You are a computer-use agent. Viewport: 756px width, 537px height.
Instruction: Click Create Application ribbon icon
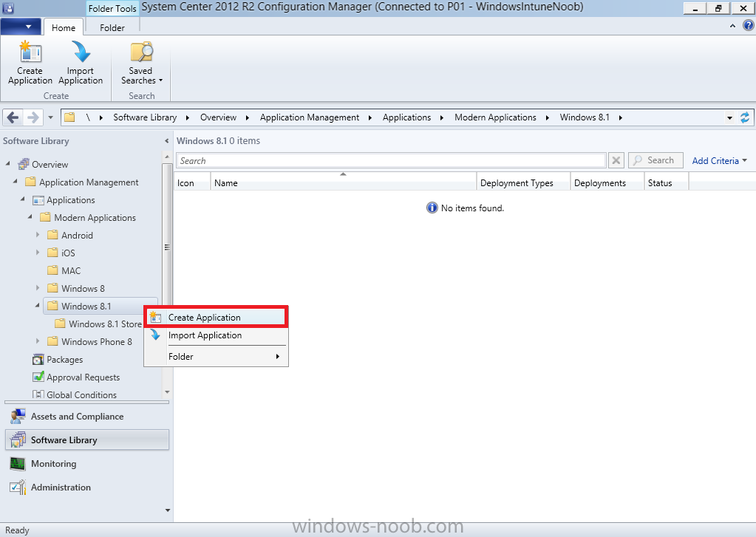[x=30, y=64]
